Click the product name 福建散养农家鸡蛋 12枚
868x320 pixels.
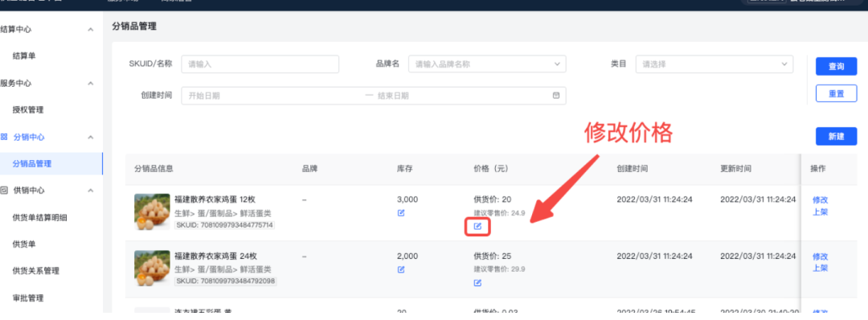pyautogui.click(x=215, y=199)
